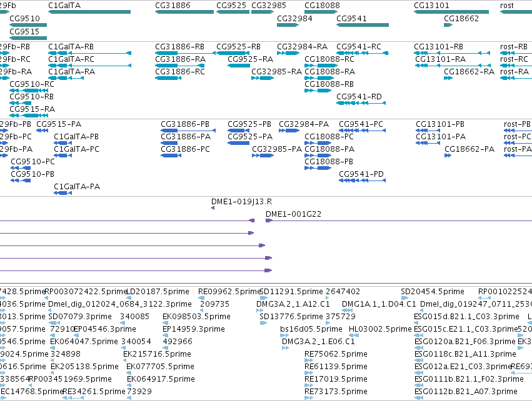
Task: Click the dark teal CG31886 gene bar
Action: point(184,12)
